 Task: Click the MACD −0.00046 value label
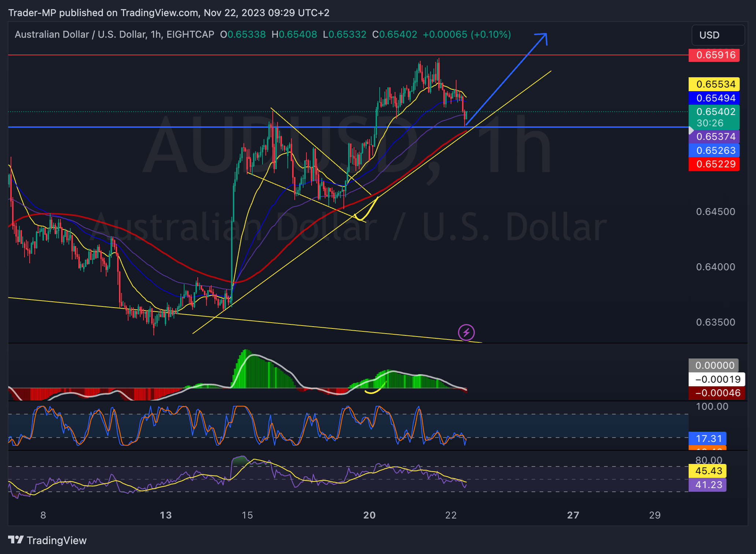pos(716,393)
